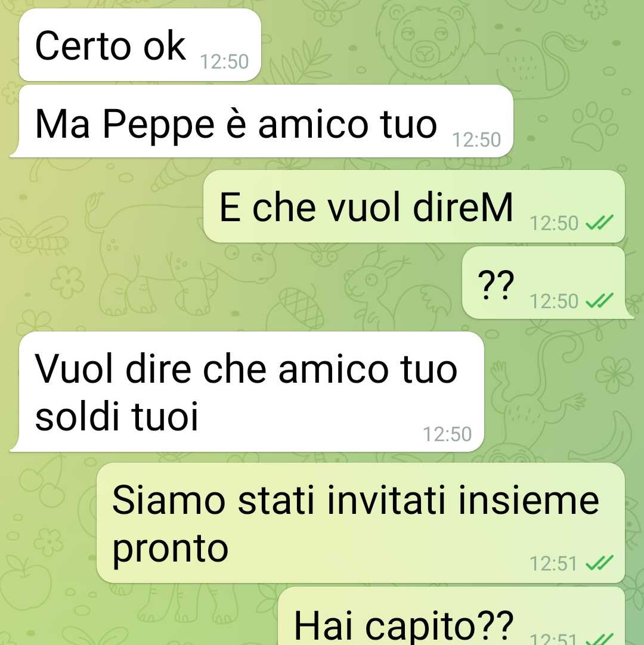This screenshot has width=644, height=645.
Task: Click the 12:51 timestamp under "pronto"
Action: point(553,563)
